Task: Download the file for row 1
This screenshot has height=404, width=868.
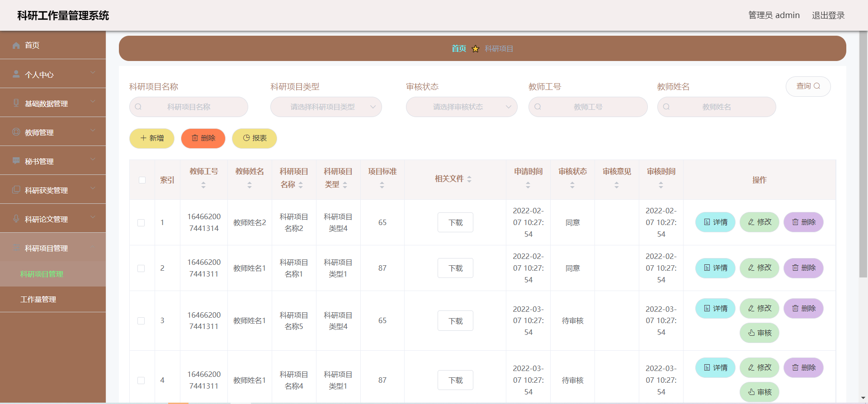Action: pos(455,222)
